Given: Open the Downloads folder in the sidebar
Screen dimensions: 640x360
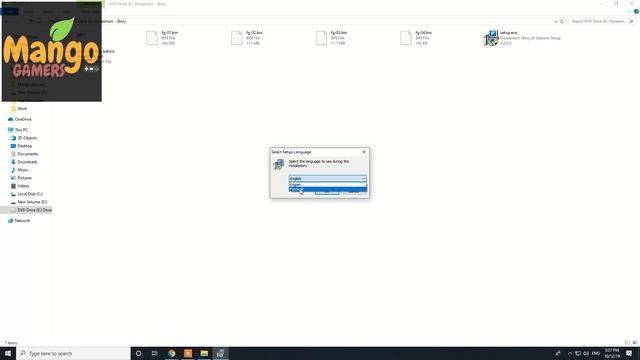Looking at the screenshot, I should (27, 162).
